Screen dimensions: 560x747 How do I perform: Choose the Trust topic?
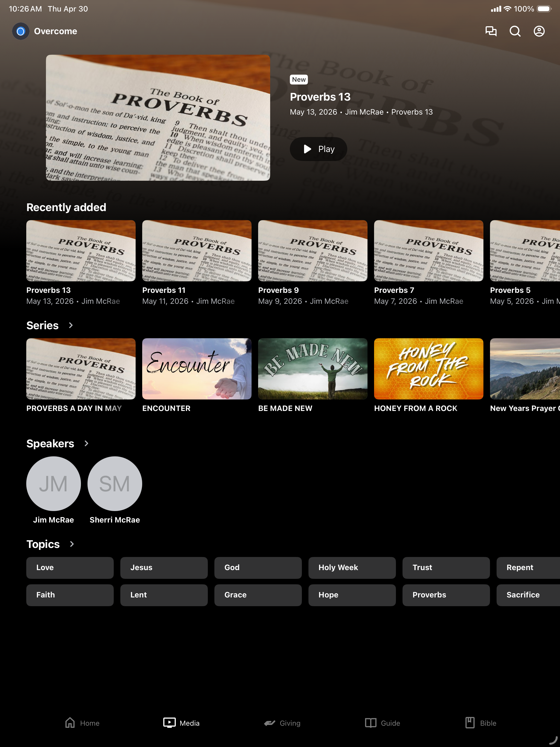(446, 568)
